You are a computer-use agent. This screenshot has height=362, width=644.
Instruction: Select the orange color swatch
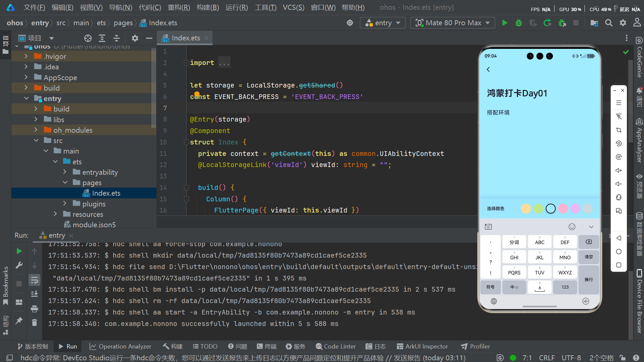(526, 209)
